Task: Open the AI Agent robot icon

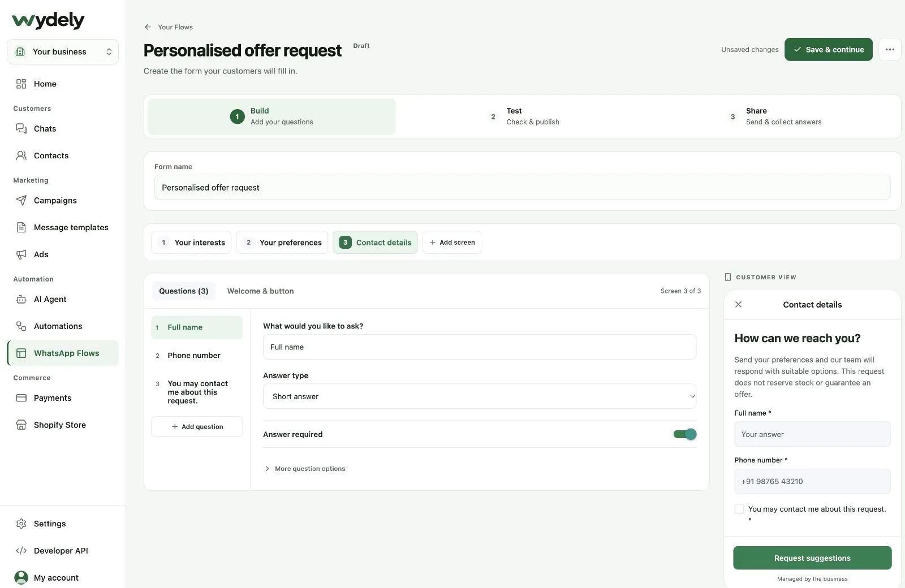Action: [21, 299]
